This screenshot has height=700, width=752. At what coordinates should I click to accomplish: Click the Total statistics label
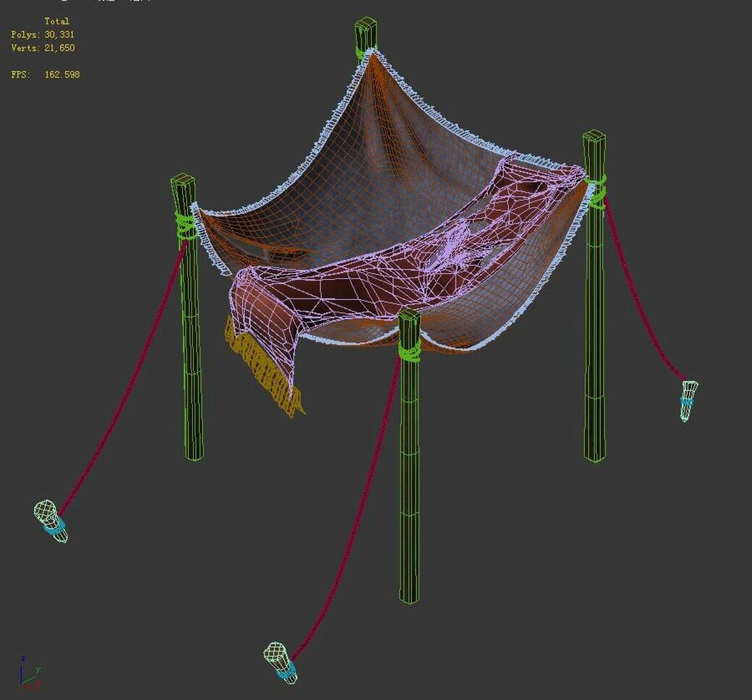tap(56, 22)
